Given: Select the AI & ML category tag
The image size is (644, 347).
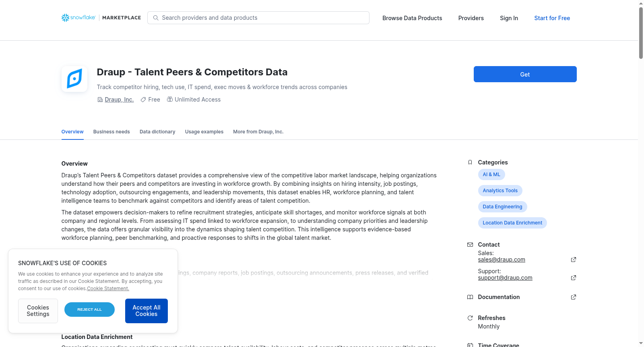Looking at the screenshot, I should point(491,175).
